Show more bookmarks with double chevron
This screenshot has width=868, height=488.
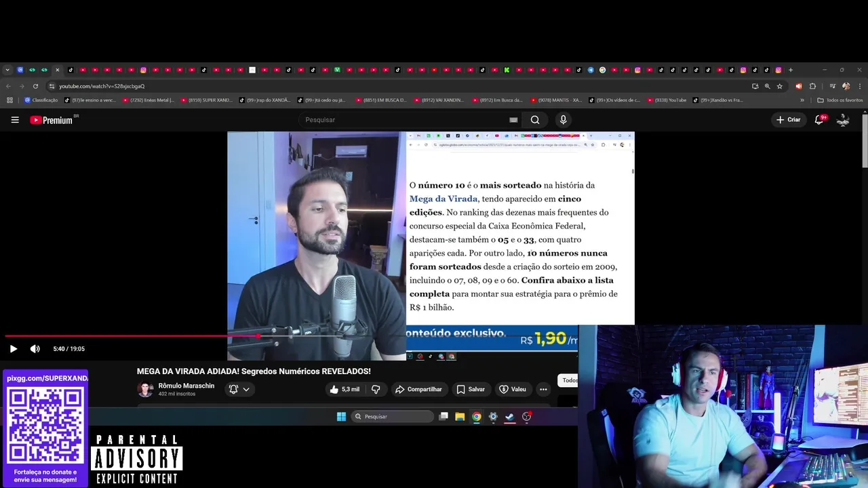click(802, 100)
